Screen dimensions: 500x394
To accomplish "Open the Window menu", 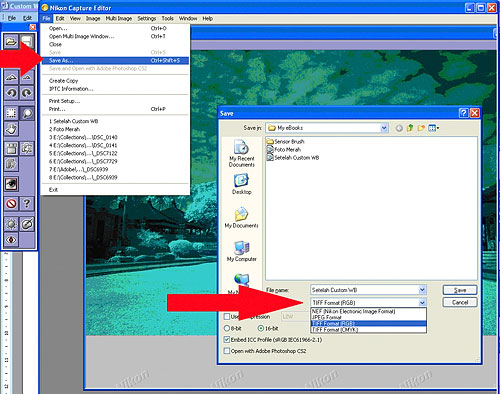I will coord(188,18).
